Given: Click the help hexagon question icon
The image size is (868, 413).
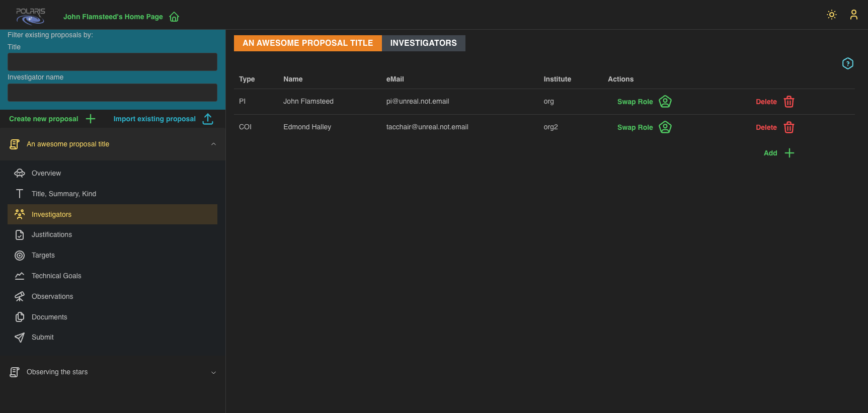Looking at the screenshot, I should 847,63.
